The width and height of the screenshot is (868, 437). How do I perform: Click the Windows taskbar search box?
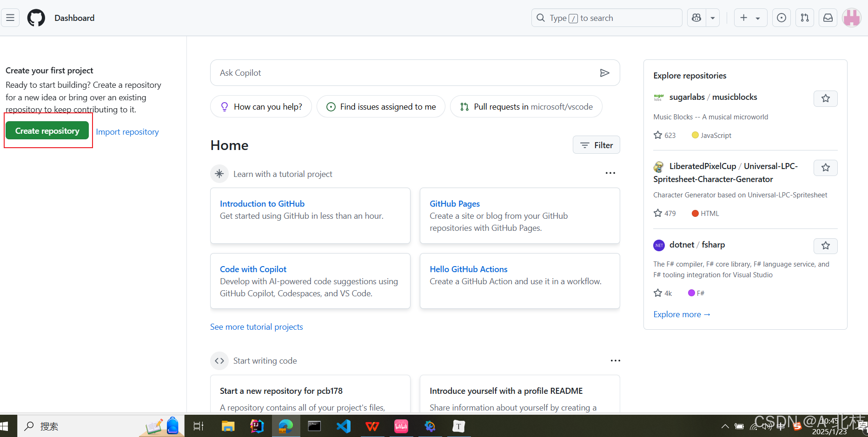click(x=101, y=426)
